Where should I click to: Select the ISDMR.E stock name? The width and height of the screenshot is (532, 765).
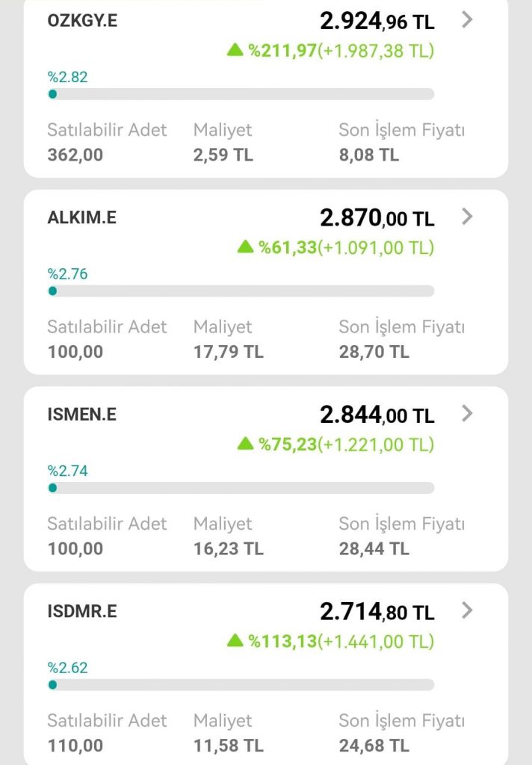tap(82, 611)
